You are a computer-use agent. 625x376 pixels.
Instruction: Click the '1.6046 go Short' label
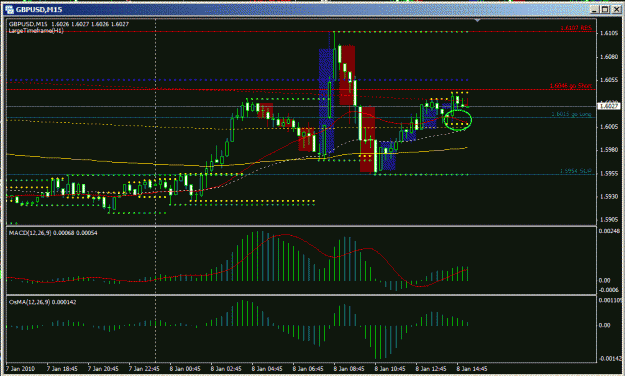pos(571,86)
